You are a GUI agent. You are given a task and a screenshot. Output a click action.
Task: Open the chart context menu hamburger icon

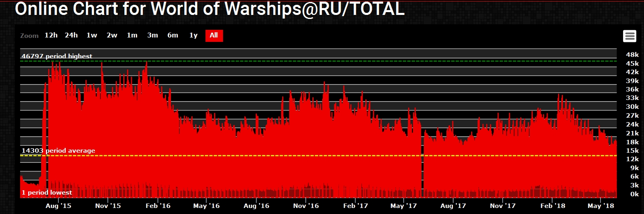(x=629, y=36)
